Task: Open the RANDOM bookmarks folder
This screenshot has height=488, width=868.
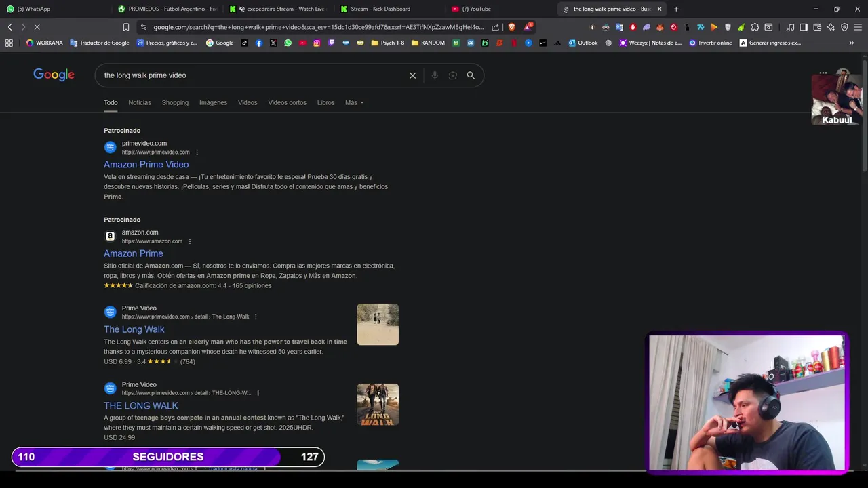Action: point(428,43)
